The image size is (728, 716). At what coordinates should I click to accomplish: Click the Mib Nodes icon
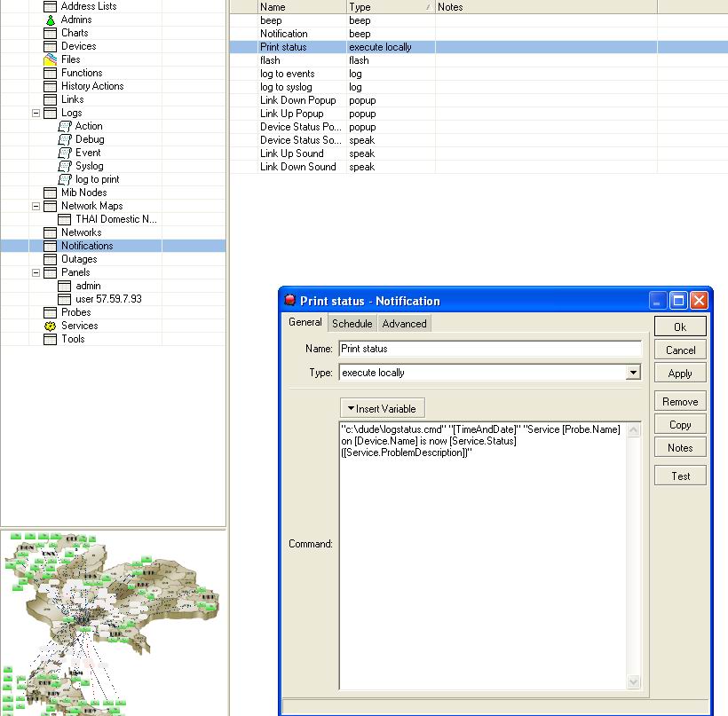pos(50,193)
